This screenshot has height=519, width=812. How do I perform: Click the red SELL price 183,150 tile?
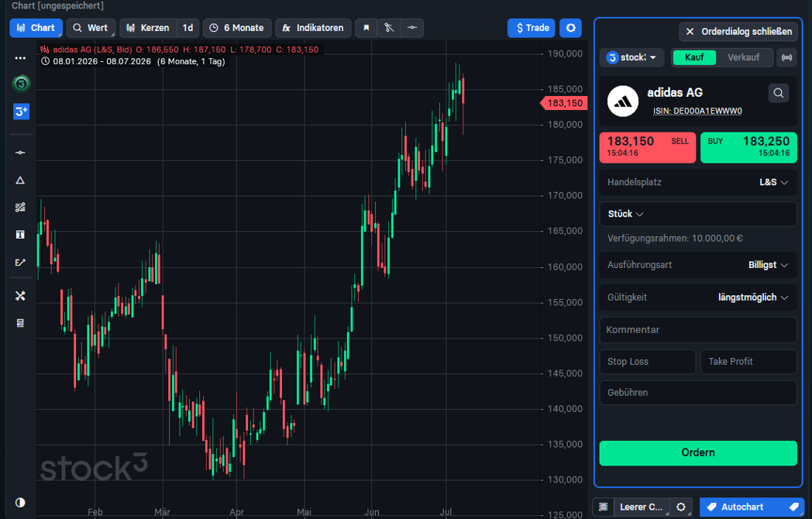(x=647, y=148)
